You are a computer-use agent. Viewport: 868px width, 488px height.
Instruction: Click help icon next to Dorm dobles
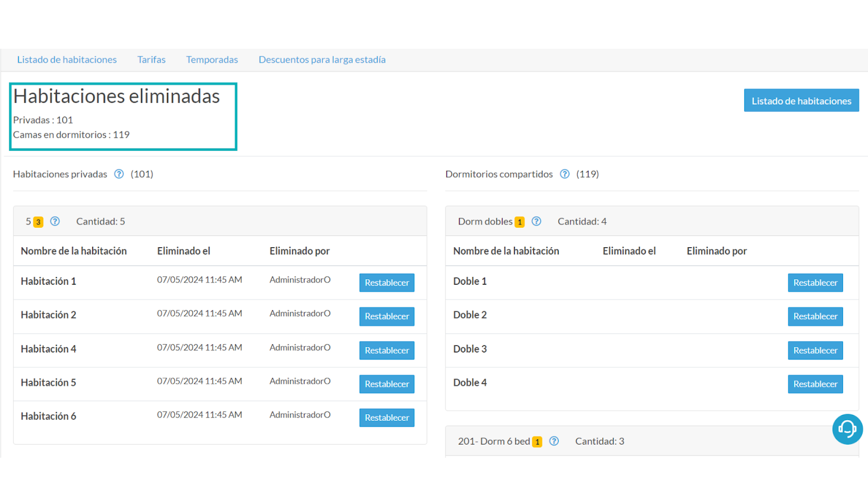click(x=537, y=221)
